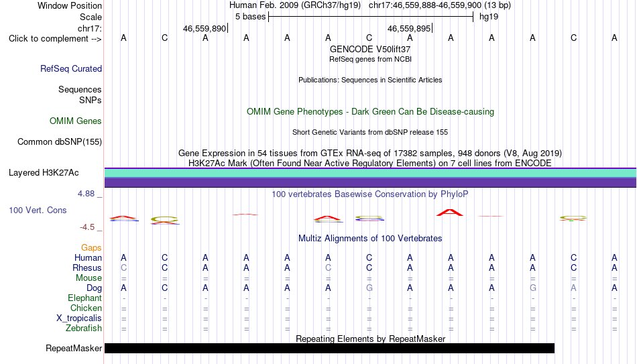This screenshot has width=637, height=364.
Task: Select the Chicken alignment row label
Action: 86,308
